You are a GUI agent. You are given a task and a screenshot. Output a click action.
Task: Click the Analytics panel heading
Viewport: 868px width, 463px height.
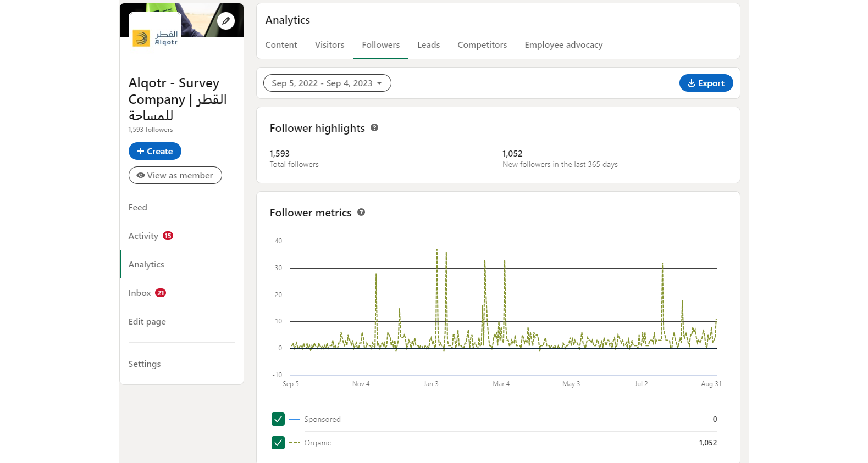pos(288,20)
